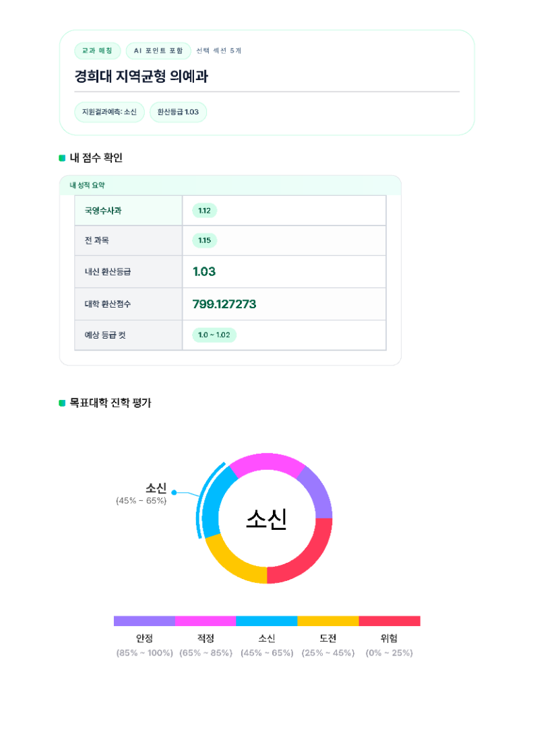Click the red legend swatch above 위험
Screen dimensions: 535x756
pyautogui.click(x=389, y=621)
